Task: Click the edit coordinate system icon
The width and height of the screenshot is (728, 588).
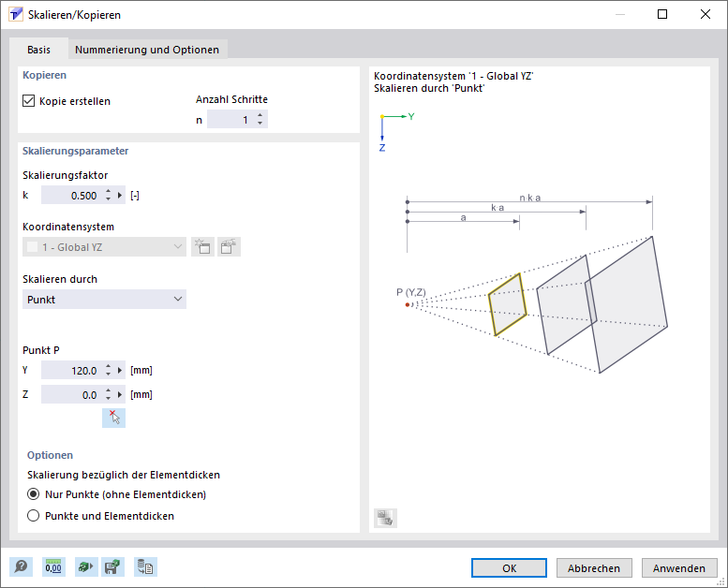Action: 229,247
